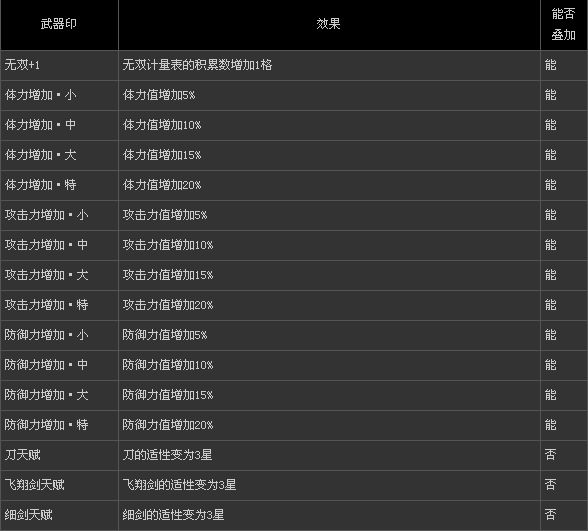Click 能 in the 攻击力增加·大 row
Image resolution: width=588 pixels, height=531 pixels.
click(x=550, y=275)
